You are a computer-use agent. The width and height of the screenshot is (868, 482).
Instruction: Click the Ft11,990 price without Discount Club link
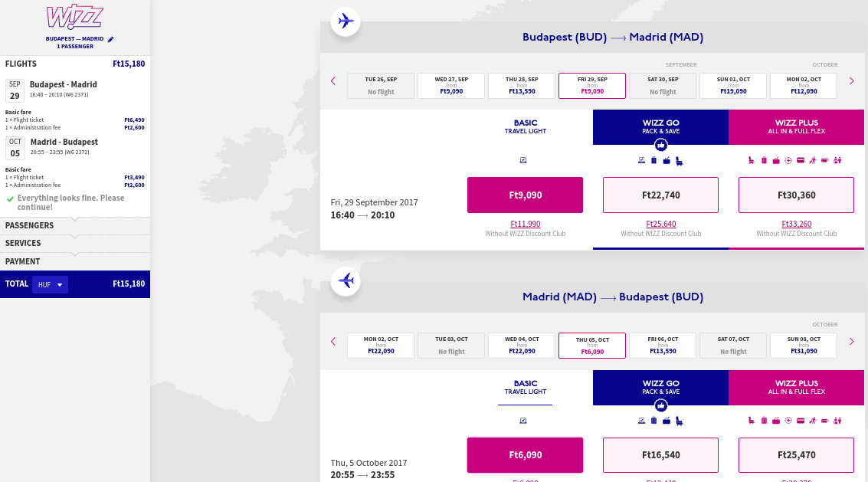(x=526, y=224)
